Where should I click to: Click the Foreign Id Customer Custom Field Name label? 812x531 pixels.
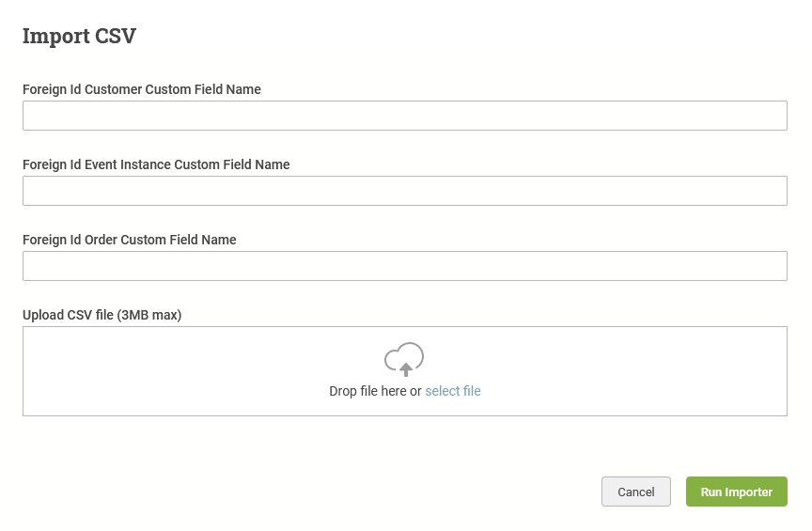click(142, 89)
